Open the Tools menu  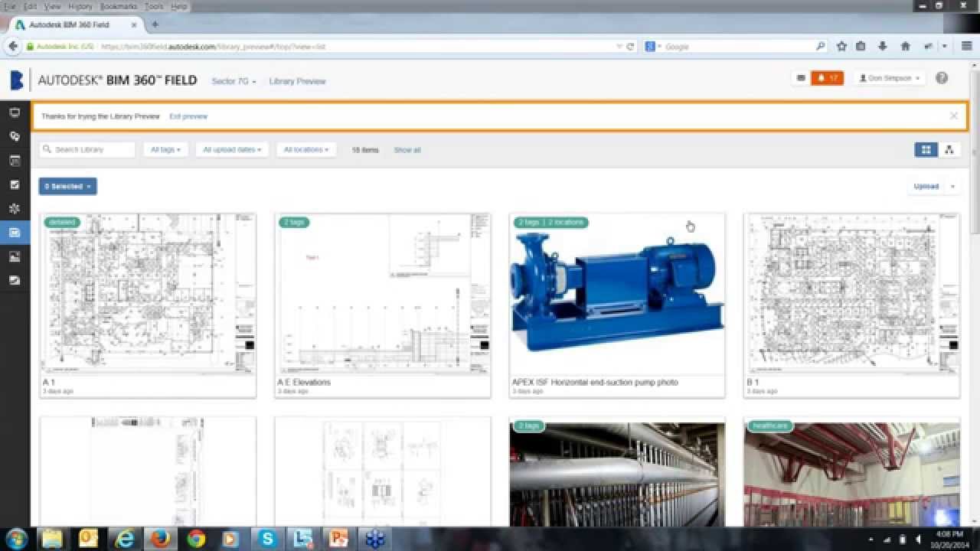coord(154,6)
